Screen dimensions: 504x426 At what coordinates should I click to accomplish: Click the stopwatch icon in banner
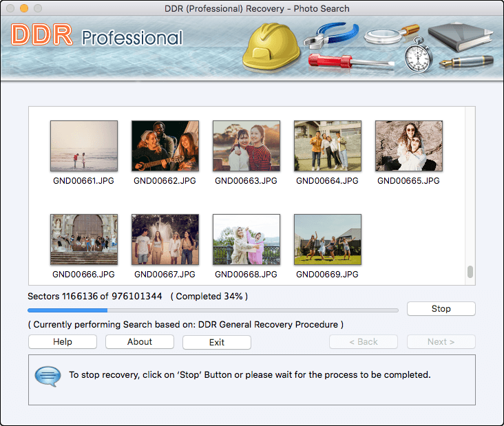[x=418, y=55]
